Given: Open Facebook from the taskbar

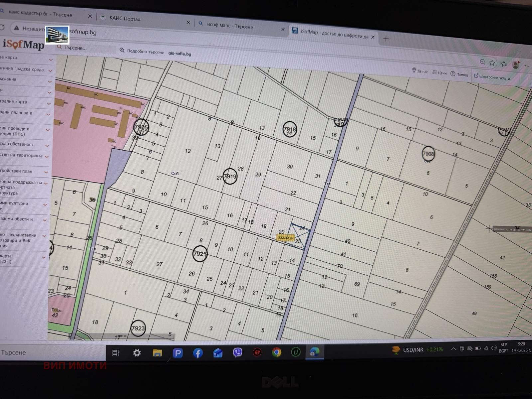Looking at the screenshot, I should [x=198, y=353].
